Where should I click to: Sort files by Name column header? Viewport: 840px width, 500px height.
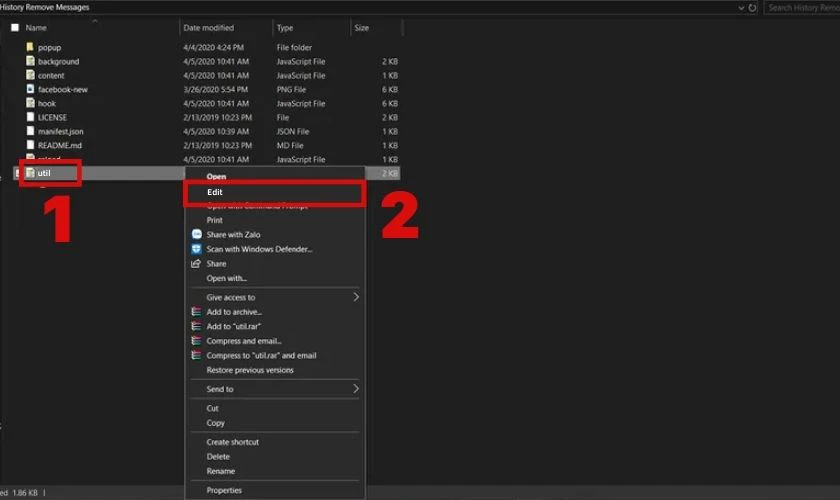[x=36, y=27]
